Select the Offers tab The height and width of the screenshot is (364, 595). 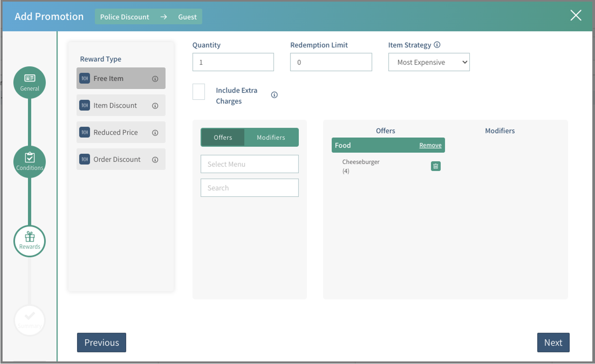223,137
